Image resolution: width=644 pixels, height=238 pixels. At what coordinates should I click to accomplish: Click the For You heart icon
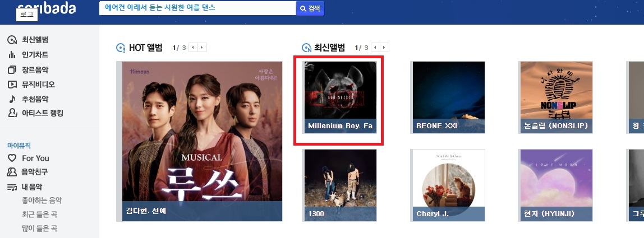[x=12, y=158]
